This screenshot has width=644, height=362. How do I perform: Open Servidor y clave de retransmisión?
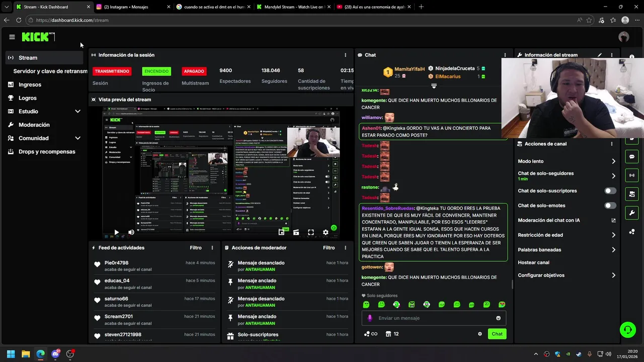click(50, 71)
